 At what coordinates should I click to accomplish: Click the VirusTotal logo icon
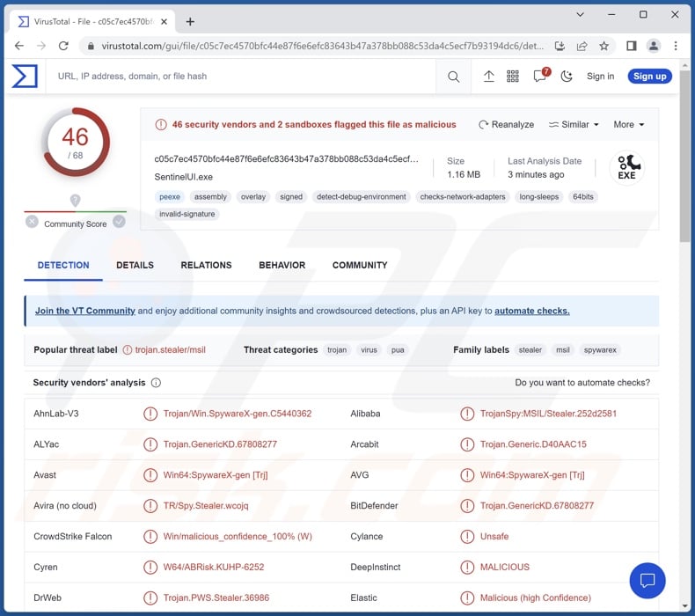25,76
